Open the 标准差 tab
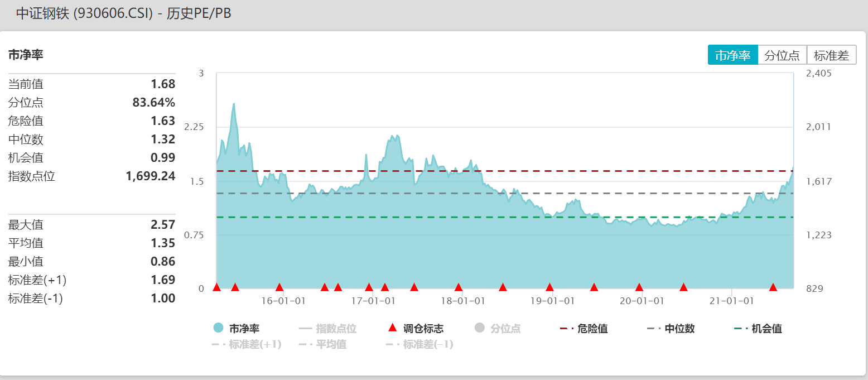Image resolution: width=868 pixels, height=380 pixels. [x=833, y=55]
